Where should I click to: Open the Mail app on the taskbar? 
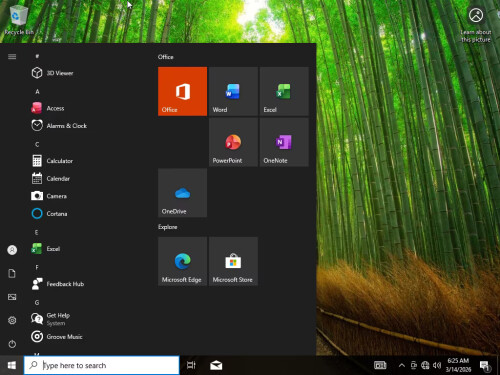(x=216, y=365)
